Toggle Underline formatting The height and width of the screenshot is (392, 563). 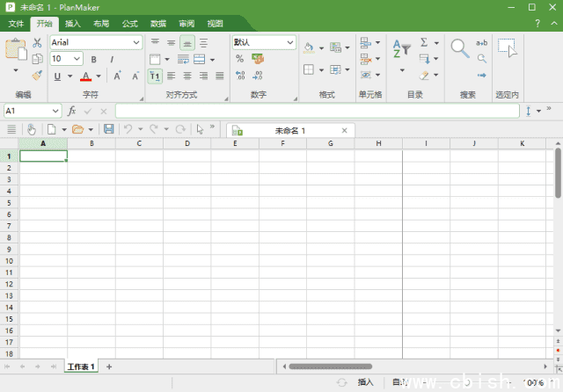click(57, 76)
